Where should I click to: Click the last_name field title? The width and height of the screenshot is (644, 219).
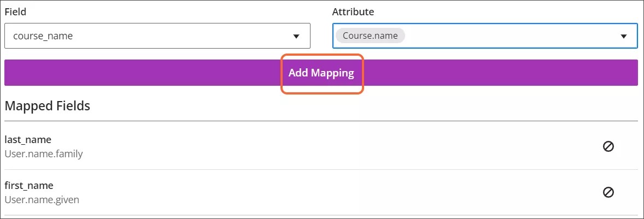28,140
